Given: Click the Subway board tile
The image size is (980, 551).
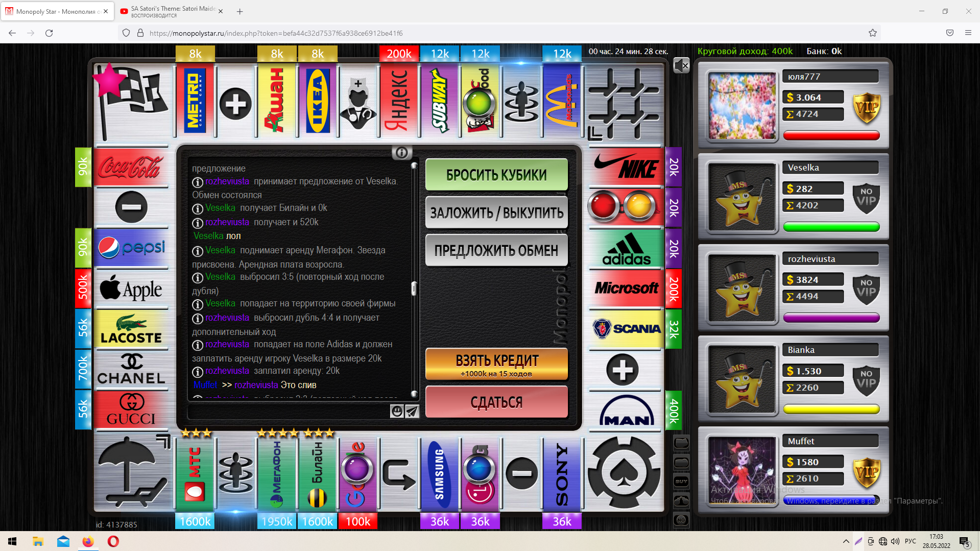Looking at the screenshot, I should (440, 101).
